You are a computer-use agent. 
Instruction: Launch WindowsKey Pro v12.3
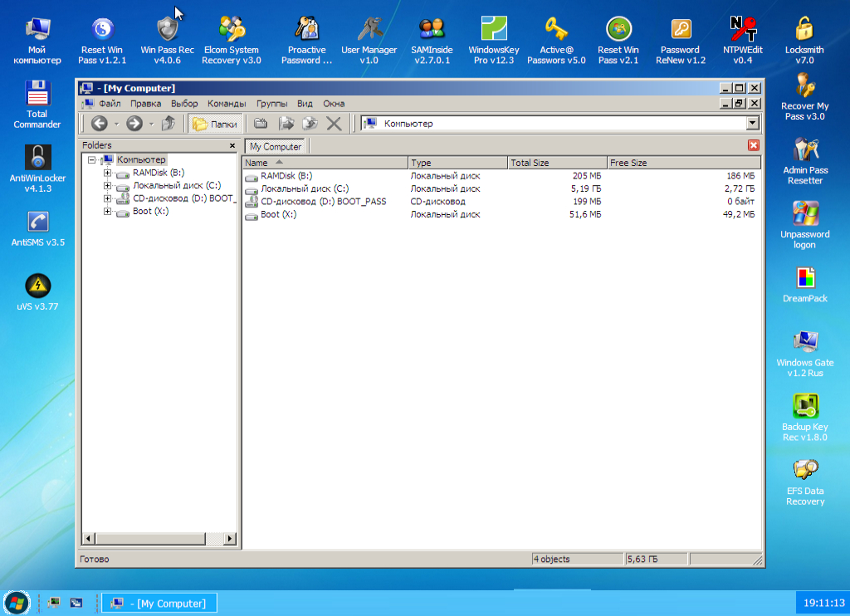(x=494, y=40)
